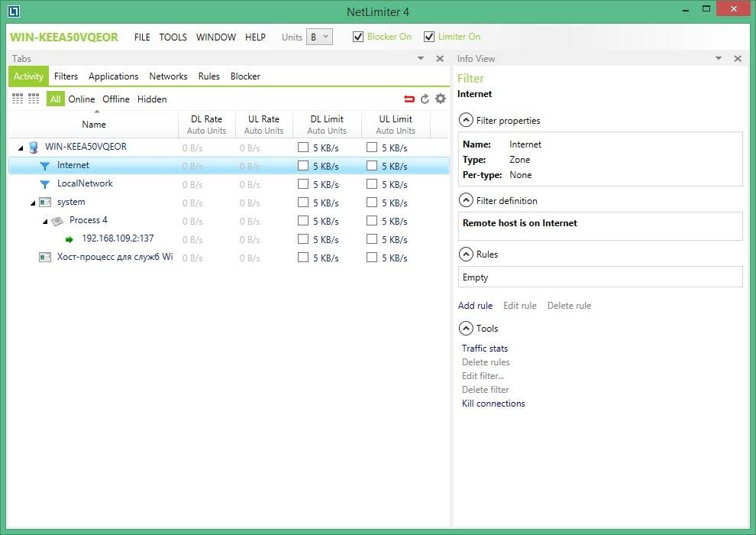Click the Хост-процесс application icon
The height and width of the screenshot is (535, 756).
point(45,257)
